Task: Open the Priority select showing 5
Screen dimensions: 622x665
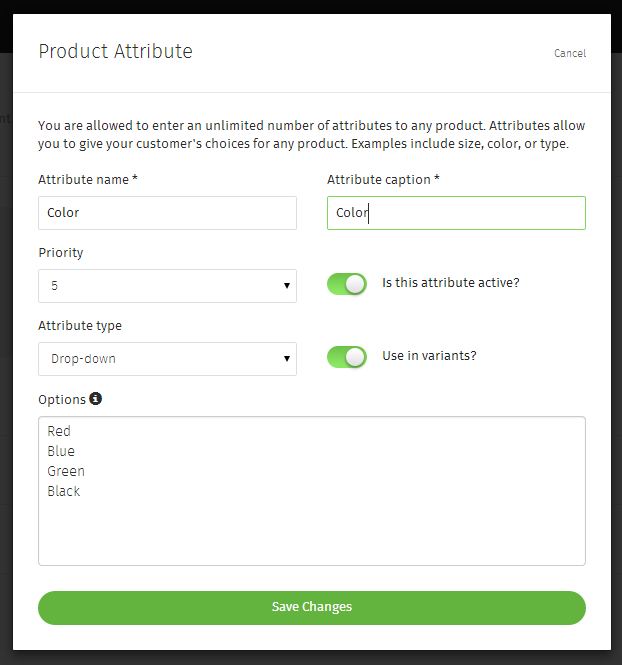Action: tap(167, 286)
